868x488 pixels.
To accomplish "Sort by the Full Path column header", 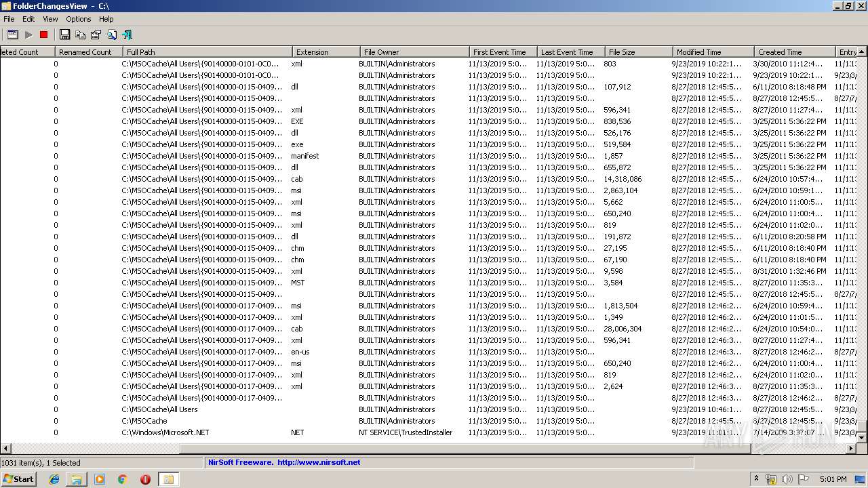I will point(208,52).
